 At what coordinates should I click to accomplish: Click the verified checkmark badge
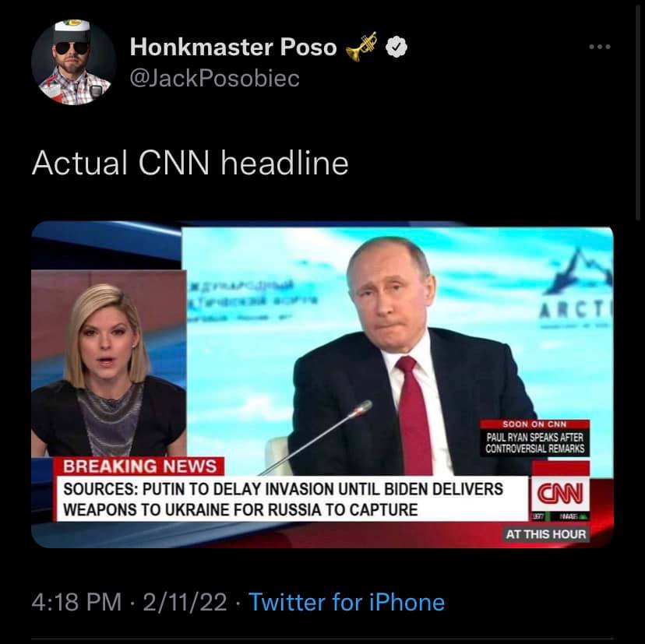[x=397, y=48]
